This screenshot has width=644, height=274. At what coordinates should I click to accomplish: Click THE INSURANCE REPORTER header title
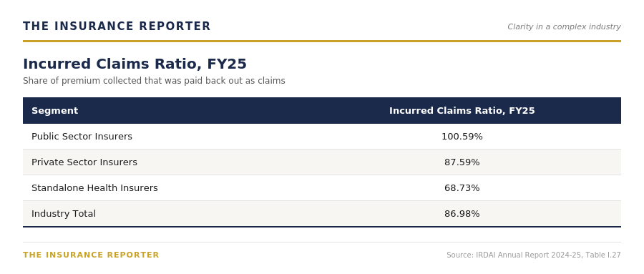click(117, 26)
